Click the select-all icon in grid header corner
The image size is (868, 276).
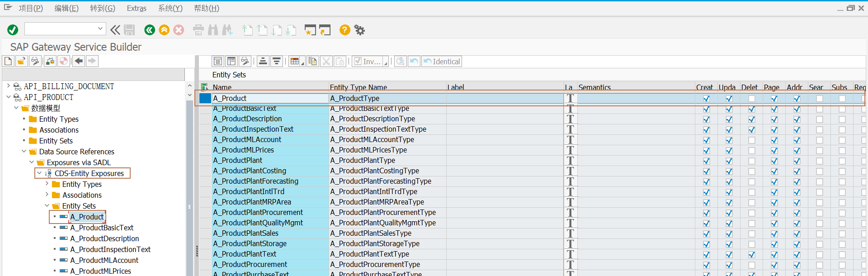point(205,87)
